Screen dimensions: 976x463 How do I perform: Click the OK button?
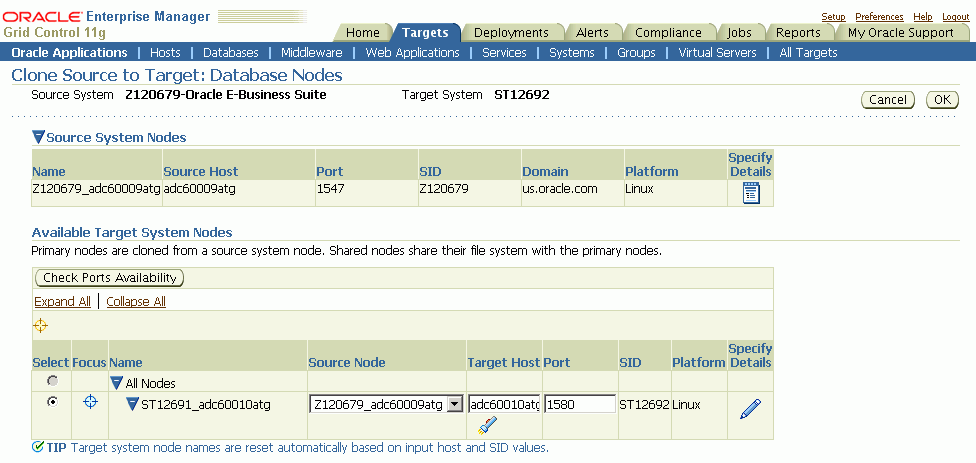tap(942, 100)
